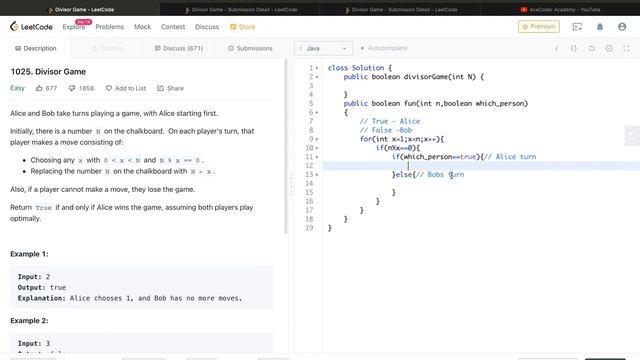Switch to third tab, Submission Detail - LeetCode

point(401,9)
